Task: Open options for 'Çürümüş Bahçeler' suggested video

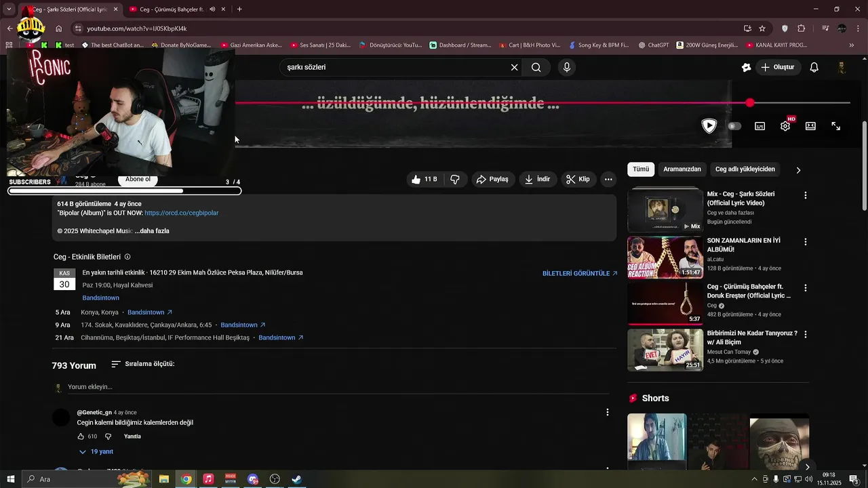Action: (x=806, y=288)
